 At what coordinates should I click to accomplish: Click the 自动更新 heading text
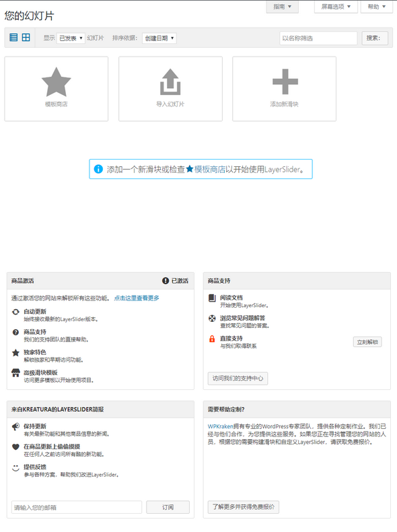pyautogui.click(x=35, y=312)
